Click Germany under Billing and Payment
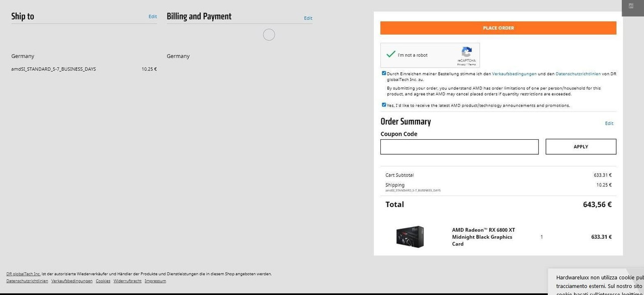The width and height of the screenshot is (644, 295). (178, 56)
